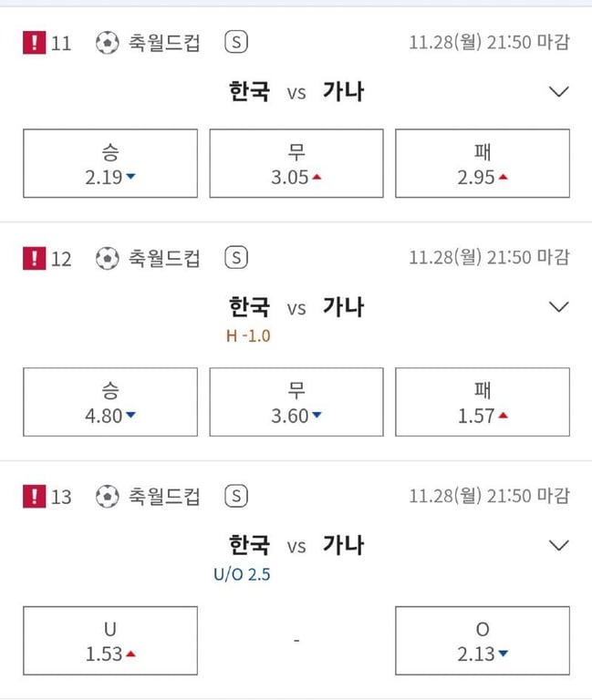Select Over (O) at 2.13 odds
Screen dimensions: 592x700
[x=483, y=641]
